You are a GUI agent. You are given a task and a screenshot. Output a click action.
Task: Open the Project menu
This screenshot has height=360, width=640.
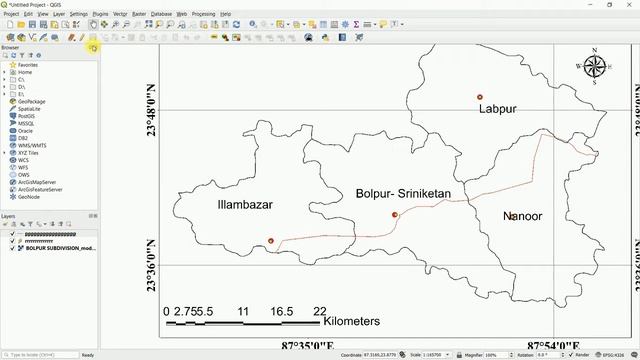click(x=11, y=14)
